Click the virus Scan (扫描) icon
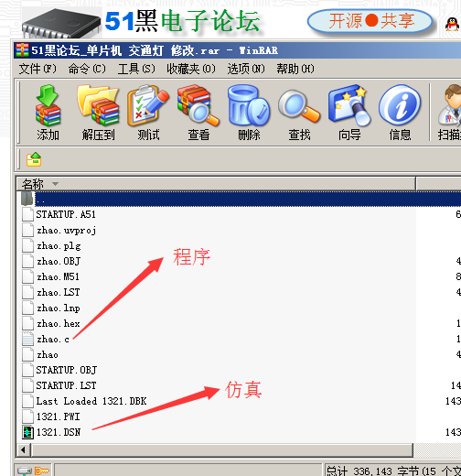461x476 pixels. click(449, 112)
